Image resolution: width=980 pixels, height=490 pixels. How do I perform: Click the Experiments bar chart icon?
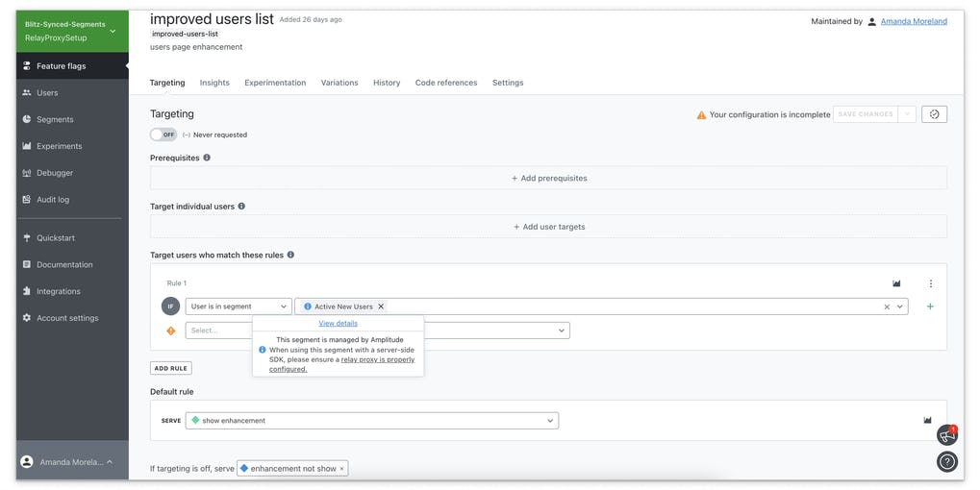point(26,146)
